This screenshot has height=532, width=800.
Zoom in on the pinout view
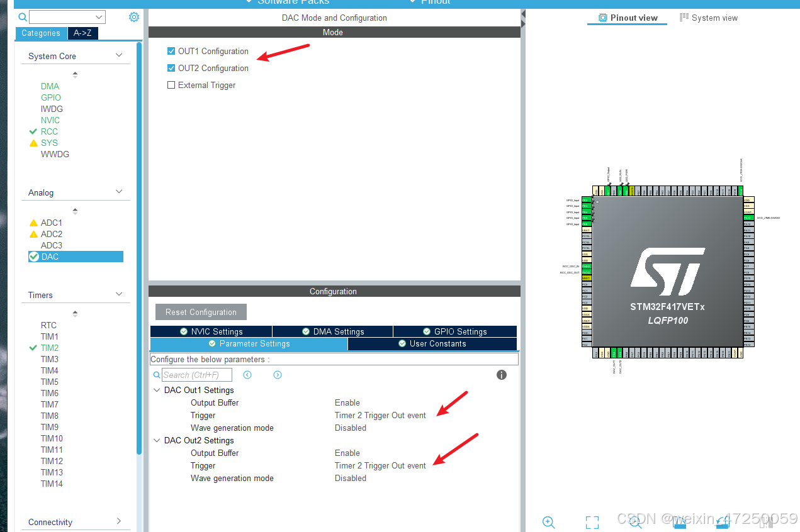(x=548, y=522)
